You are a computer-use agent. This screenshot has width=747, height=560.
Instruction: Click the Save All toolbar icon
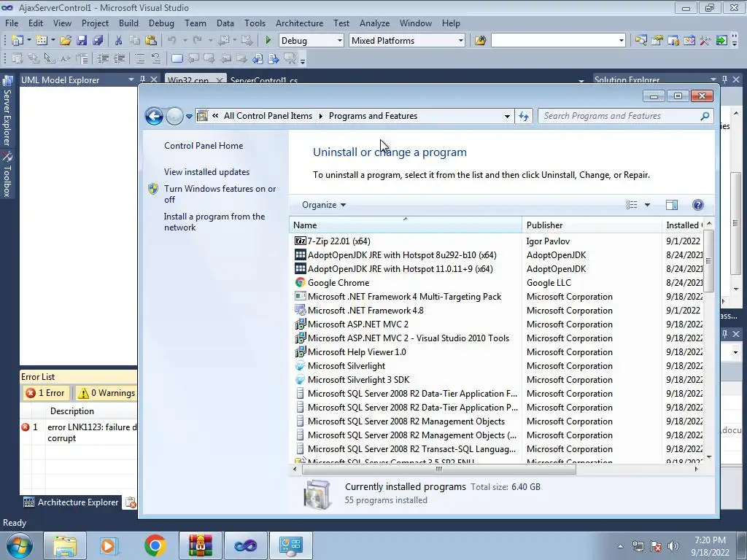click(x=98, y=41)
